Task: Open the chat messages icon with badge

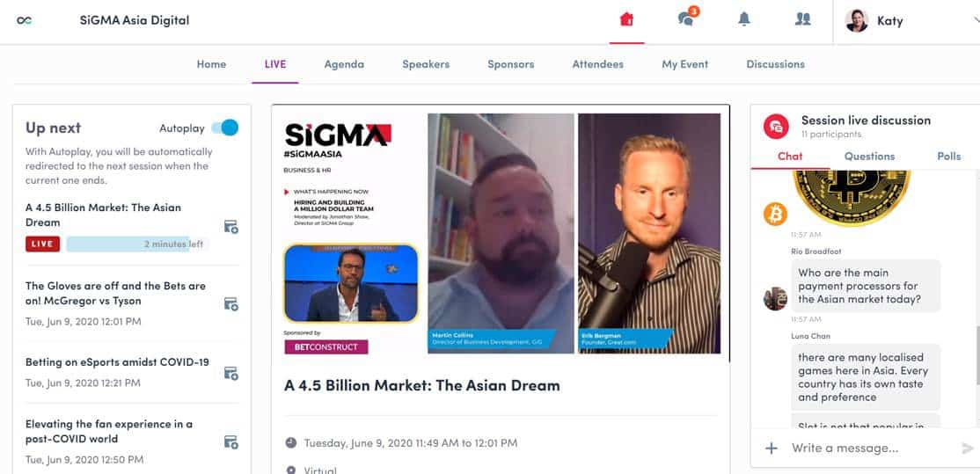Action: [x=687, y=18]
